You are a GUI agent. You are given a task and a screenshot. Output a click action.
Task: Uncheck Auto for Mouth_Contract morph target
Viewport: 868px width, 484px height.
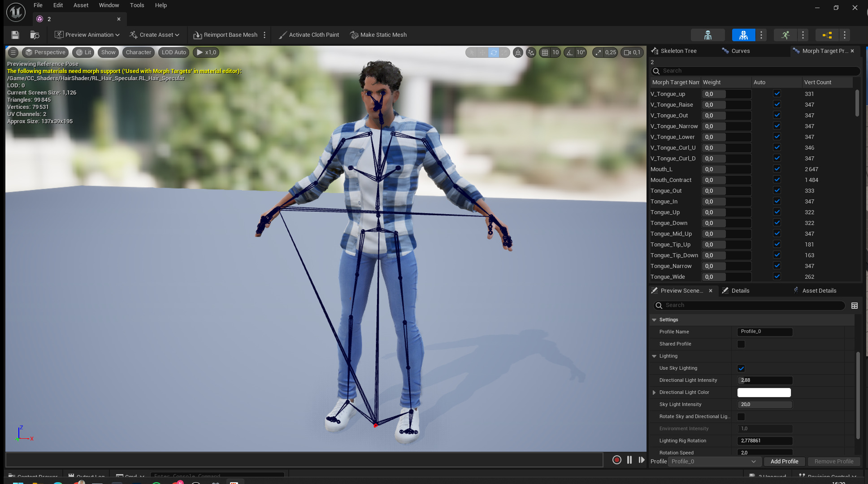[777, 180]
